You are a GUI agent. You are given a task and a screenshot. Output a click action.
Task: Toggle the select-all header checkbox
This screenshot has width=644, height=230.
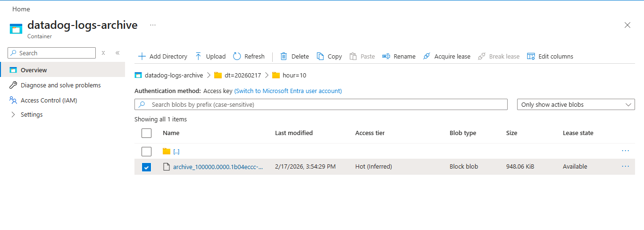pyautogui.click(x=147, y=133)
